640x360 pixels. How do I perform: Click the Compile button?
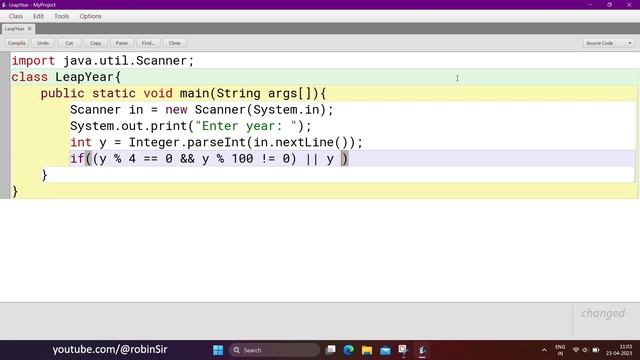click(17, 43)
